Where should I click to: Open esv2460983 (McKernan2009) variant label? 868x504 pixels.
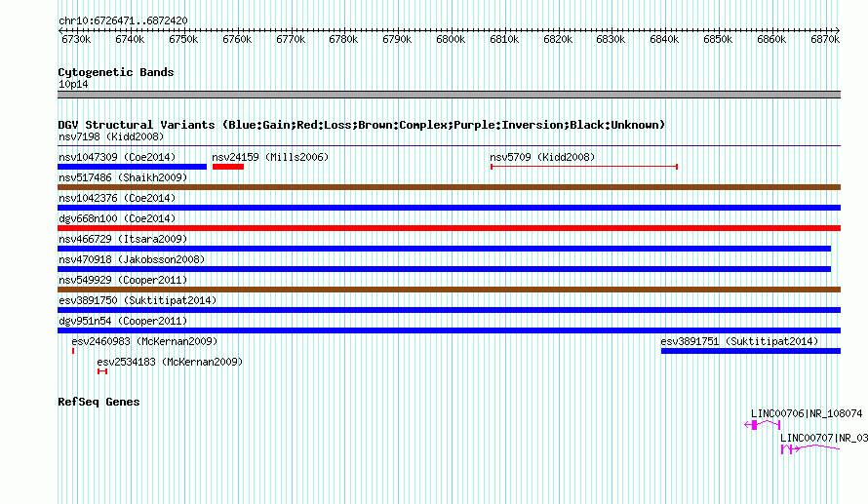(144, 341)
